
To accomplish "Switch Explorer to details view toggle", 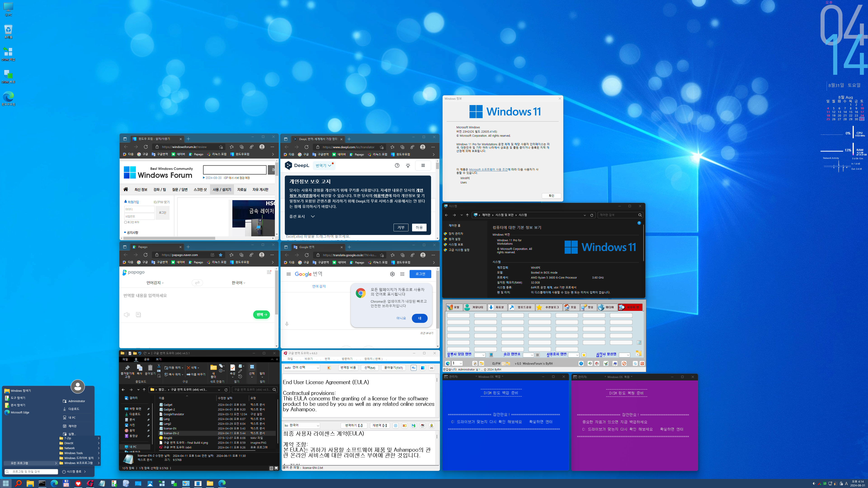I will click(x=271, y=468).
